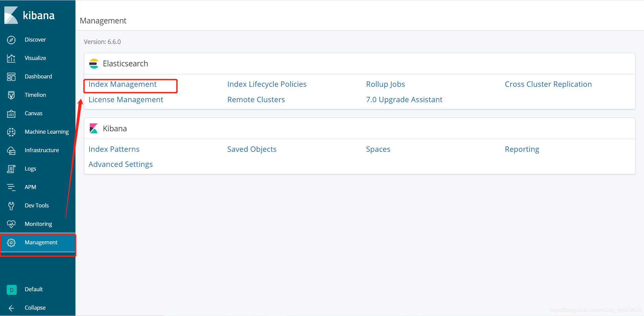This screenshot has width=644, height=316.
Task: Click the Canvas easel icon
Action: [x=11, y=114]
